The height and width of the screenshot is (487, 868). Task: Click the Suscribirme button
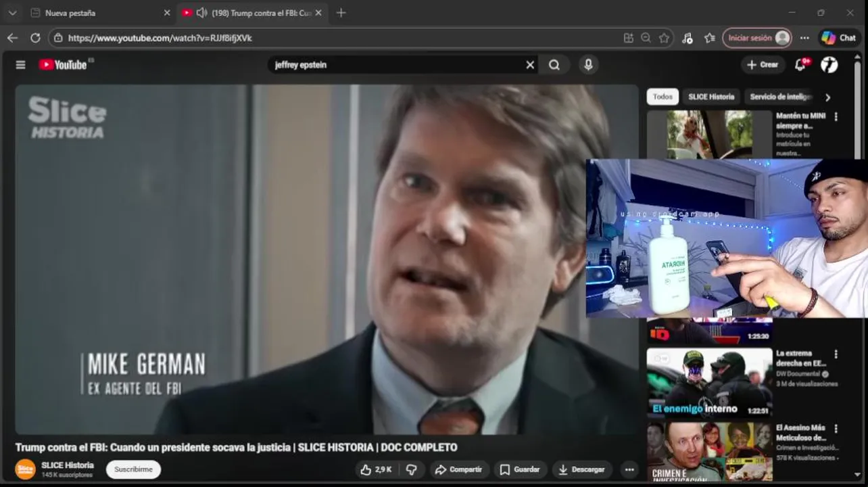point(133,469)
